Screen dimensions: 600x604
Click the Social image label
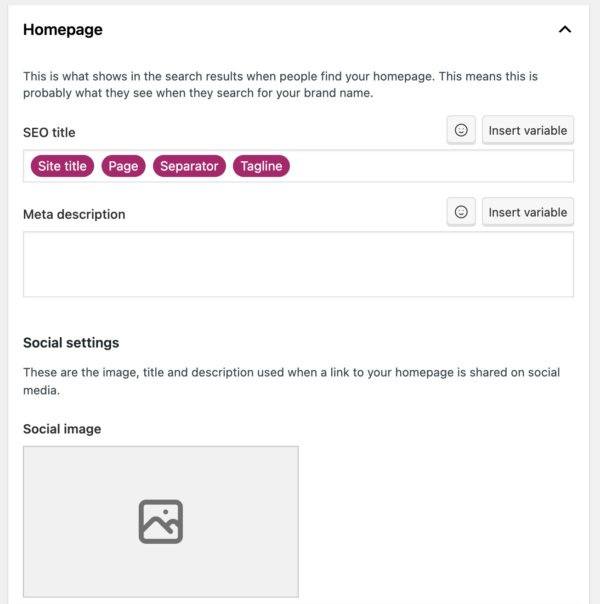(62, 429)
